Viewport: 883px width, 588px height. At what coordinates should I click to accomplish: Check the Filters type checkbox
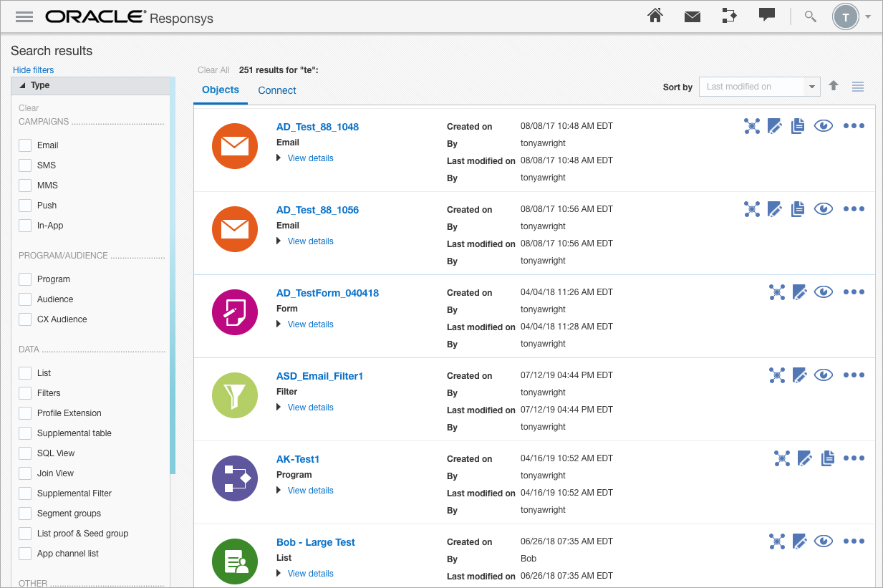(x=25, y=393)
